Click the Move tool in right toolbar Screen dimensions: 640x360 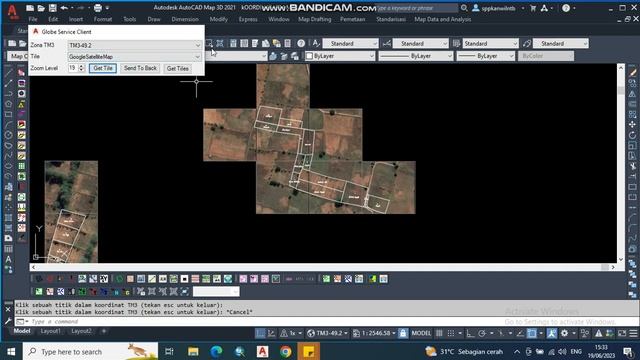click(632, 124)
